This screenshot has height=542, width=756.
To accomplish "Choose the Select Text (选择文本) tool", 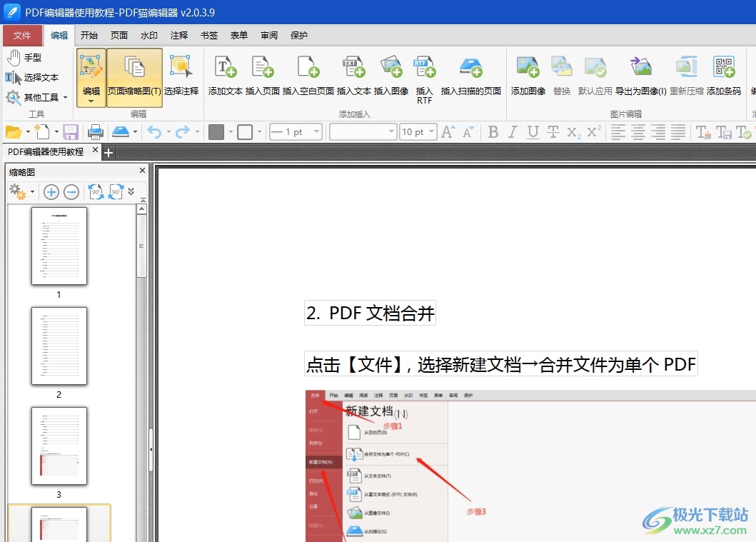I will pyautogui.click(x=32, y=77).
